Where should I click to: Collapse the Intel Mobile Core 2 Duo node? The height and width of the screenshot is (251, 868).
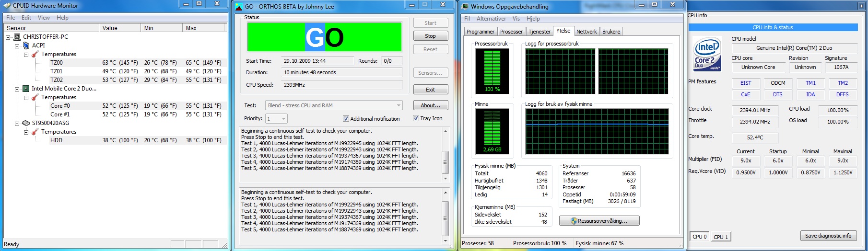17,89
